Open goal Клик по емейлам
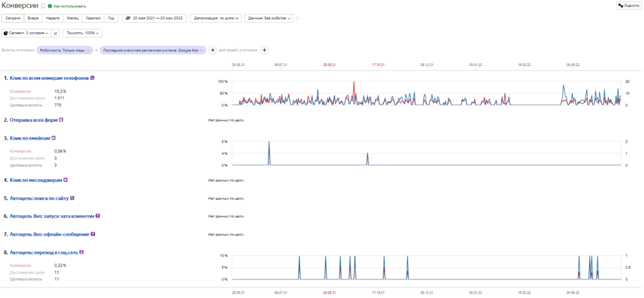This screenshot has height=298, width=644. click(30, 138)
